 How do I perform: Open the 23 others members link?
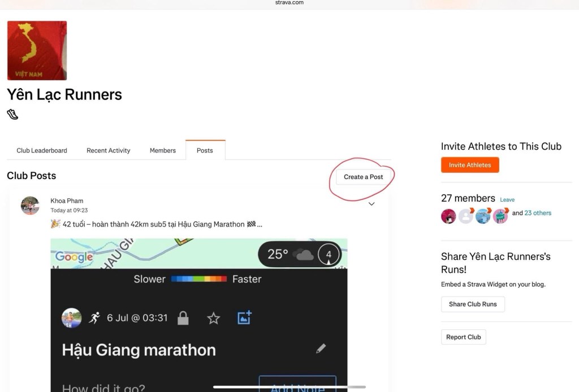pos(538,213)
